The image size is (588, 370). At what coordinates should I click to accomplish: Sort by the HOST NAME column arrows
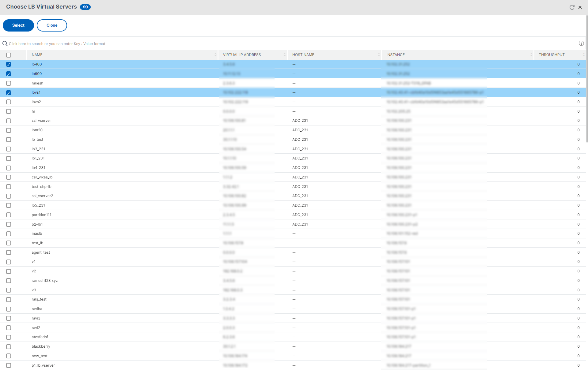click(x=379, y=55)
